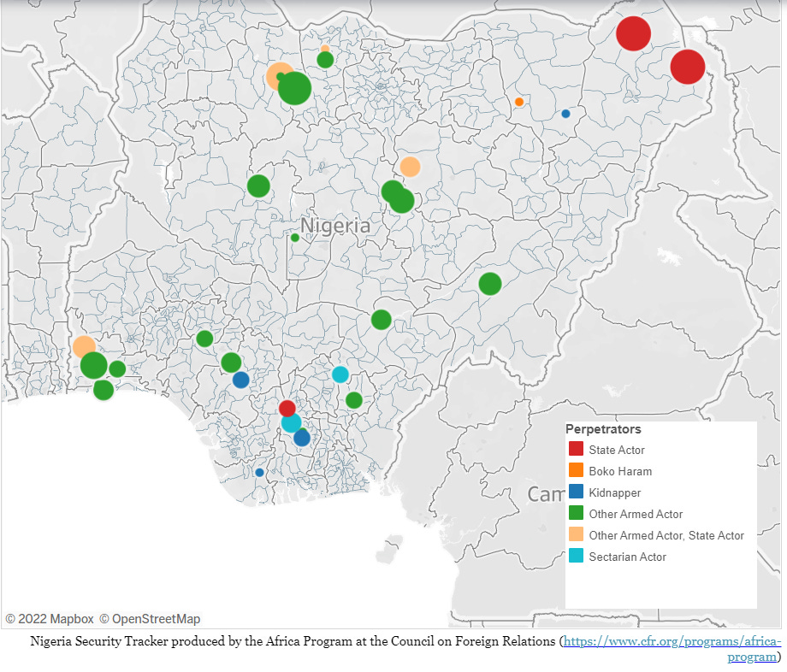The width and height of the screenshot is (787, 672).
Task: Toggle the State Actor legend entry
Action: point(616,449)
